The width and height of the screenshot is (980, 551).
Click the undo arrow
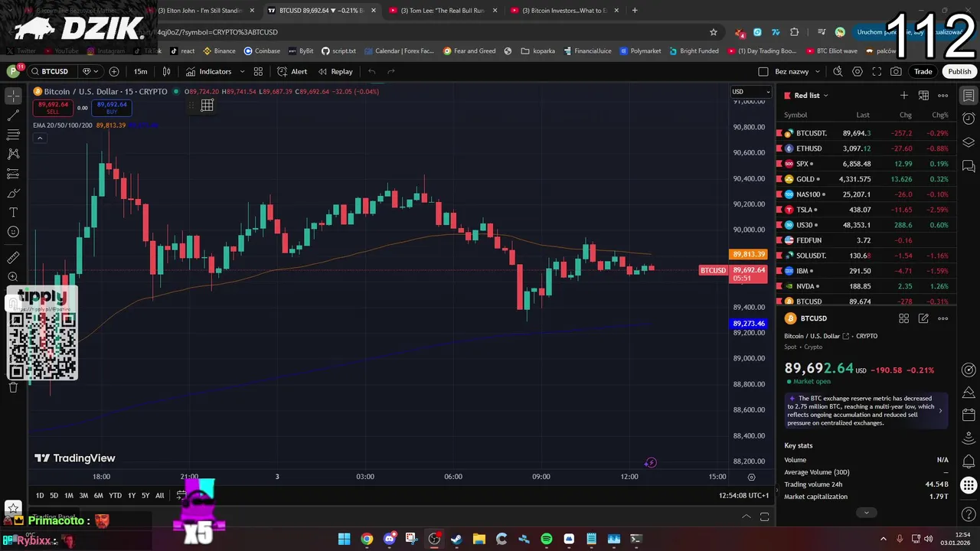[x=372, y=71]
